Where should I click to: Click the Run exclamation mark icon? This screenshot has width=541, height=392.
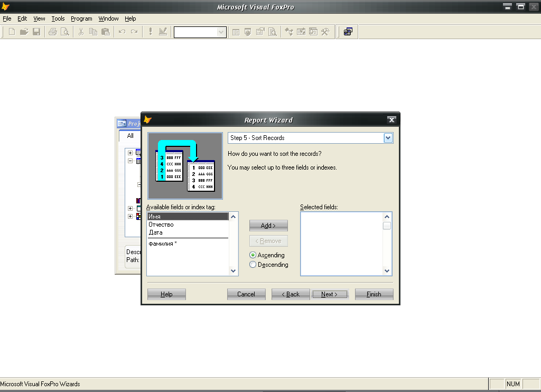click(151, 32)
